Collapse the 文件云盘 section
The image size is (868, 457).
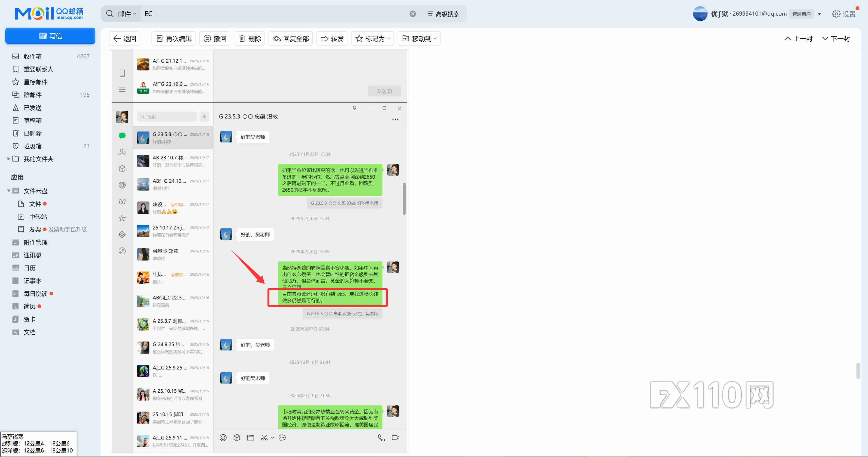[8, 191]
